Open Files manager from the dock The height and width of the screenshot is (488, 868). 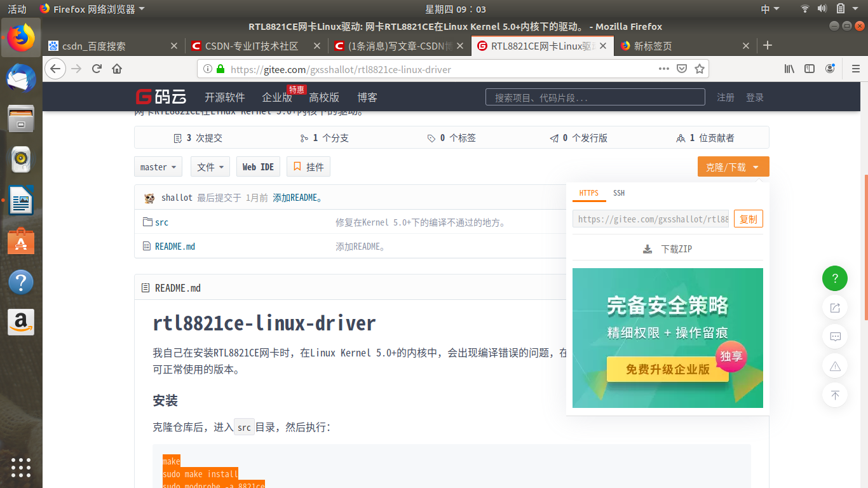click(x=21, y=119)
